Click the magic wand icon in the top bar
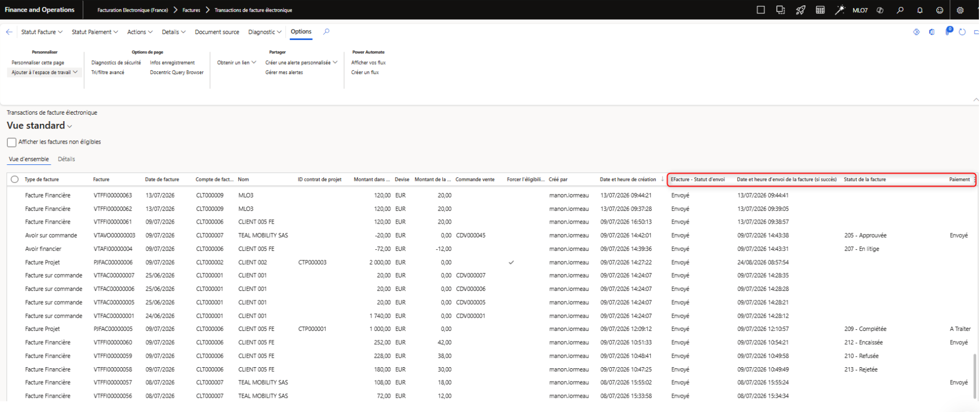 click(x=840, y=10)
